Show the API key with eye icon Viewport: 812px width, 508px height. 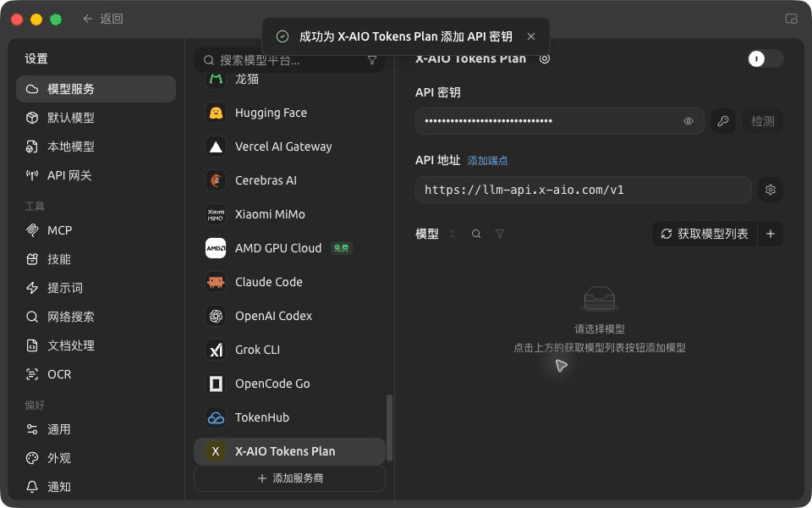(x=689, y=121)
